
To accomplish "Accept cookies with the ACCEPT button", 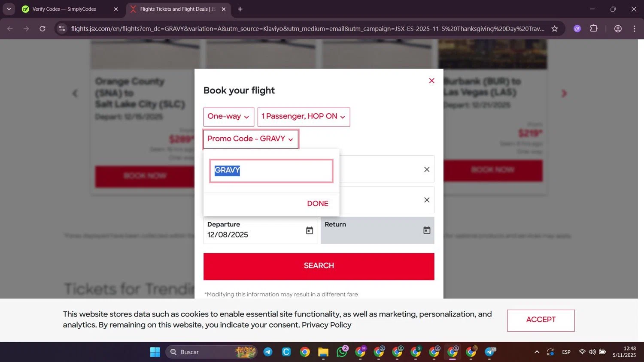I will coord(541,320).
